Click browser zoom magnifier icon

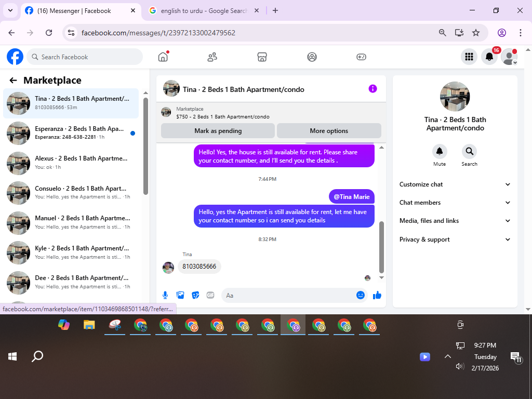point(443,33)
